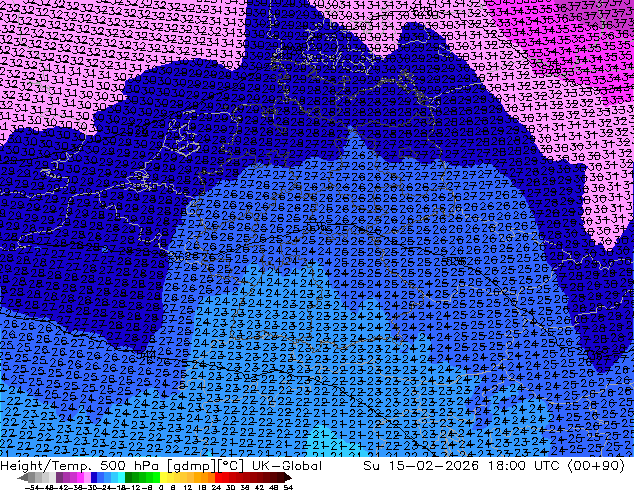Click the dark blue swatch in legend
The width and height of the screenshot is (634, 490).
(94, 477)
